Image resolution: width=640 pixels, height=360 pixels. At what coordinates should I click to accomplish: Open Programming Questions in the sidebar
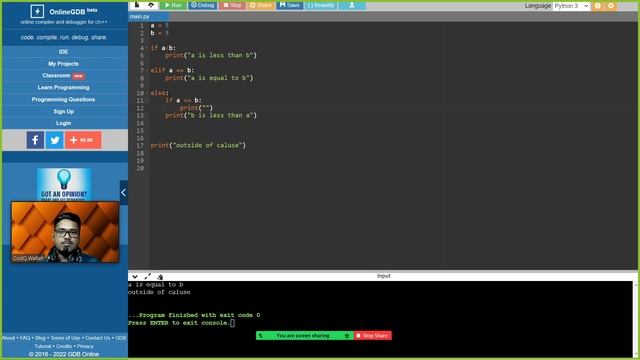click(x=64, y=99)
